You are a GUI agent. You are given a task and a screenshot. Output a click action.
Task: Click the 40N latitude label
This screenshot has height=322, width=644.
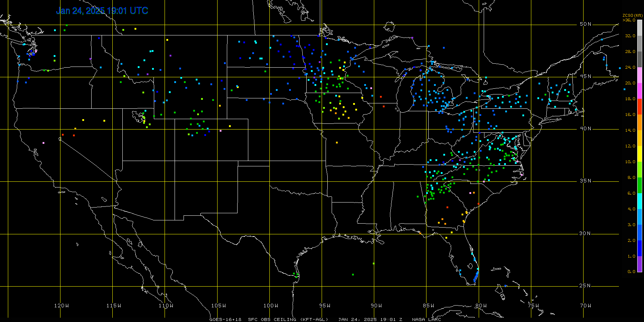pyautogui.click(x=585, y=129)
